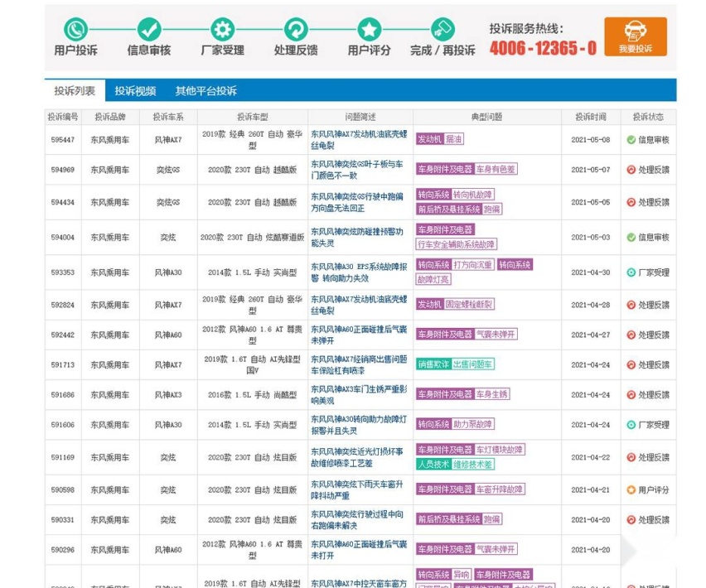This screenshot has height=588, width=706.
Task: Click the 故障灯亮 problem tag
Action: click(433, 279)
